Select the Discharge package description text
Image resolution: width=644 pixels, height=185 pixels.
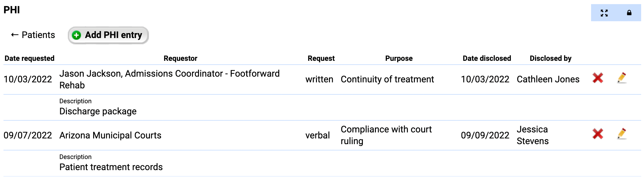[x=98, y=112]
